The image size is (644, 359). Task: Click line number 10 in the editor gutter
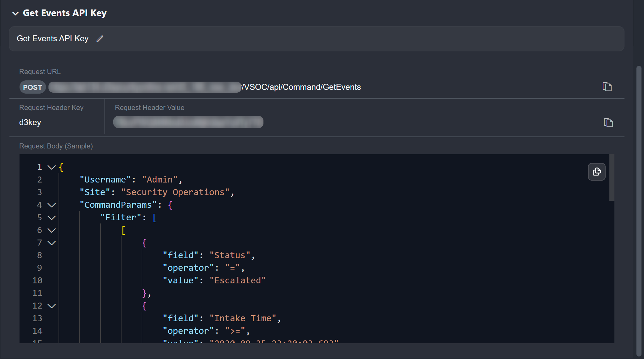click(37, 281)
